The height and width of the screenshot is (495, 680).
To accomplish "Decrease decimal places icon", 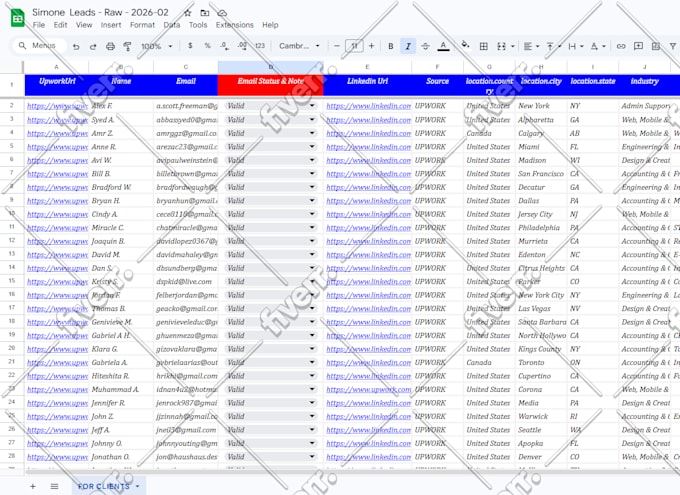I will click(224, 46).
